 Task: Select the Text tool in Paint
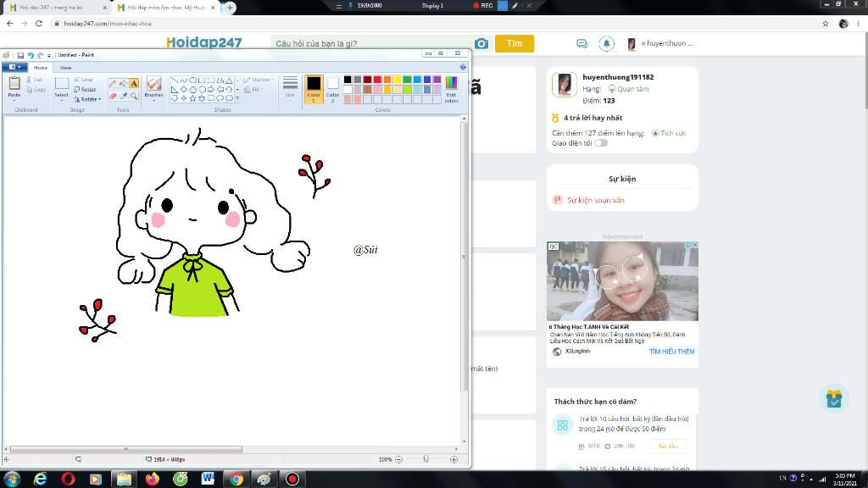134,84
